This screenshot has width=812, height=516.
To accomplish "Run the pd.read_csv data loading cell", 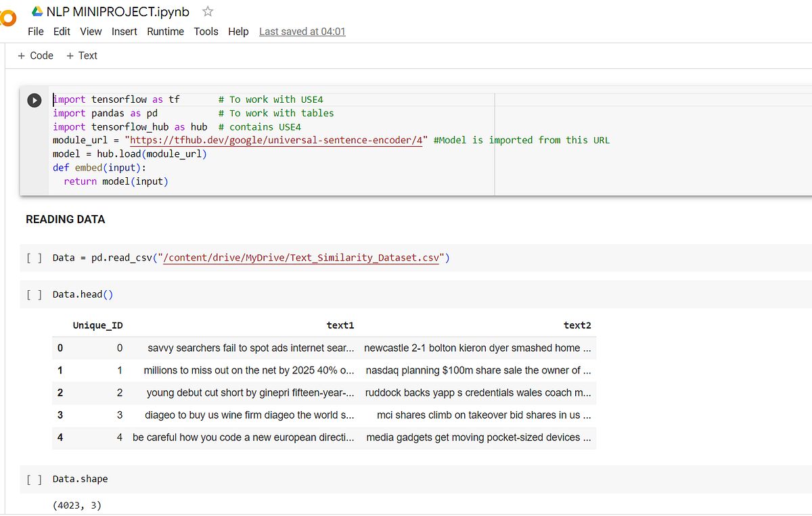I will point(34,258).
